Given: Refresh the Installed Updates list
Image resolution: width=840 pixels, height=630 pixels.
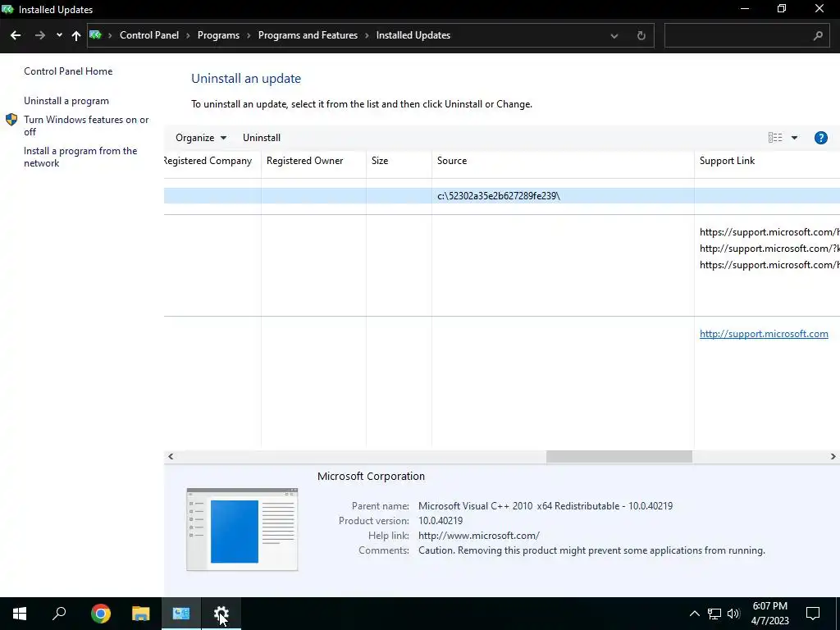Looking at the screenshot, I should click(x=641, y=36).
